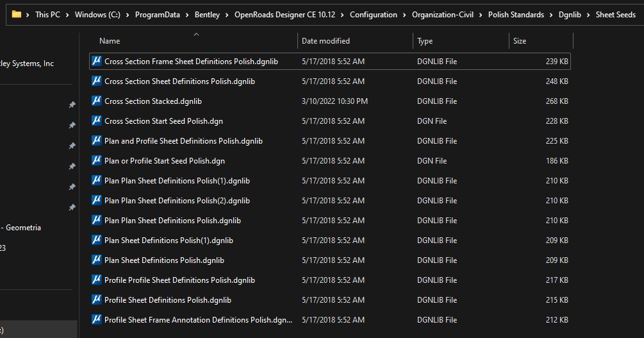Click icon of Cross Section Stacked.dgnlib

click(x=97, y=101)
